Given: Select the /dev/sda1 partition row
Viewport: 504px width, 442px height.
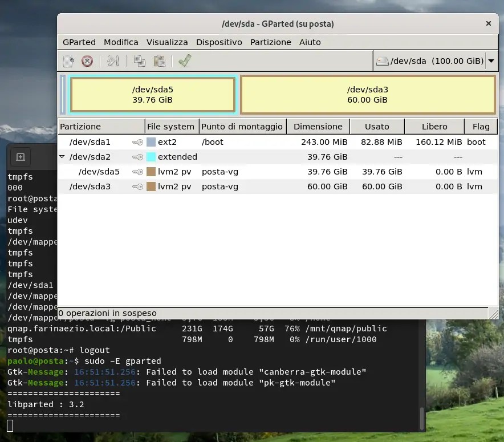Looking at the screenshot, I should click(278, 142).
